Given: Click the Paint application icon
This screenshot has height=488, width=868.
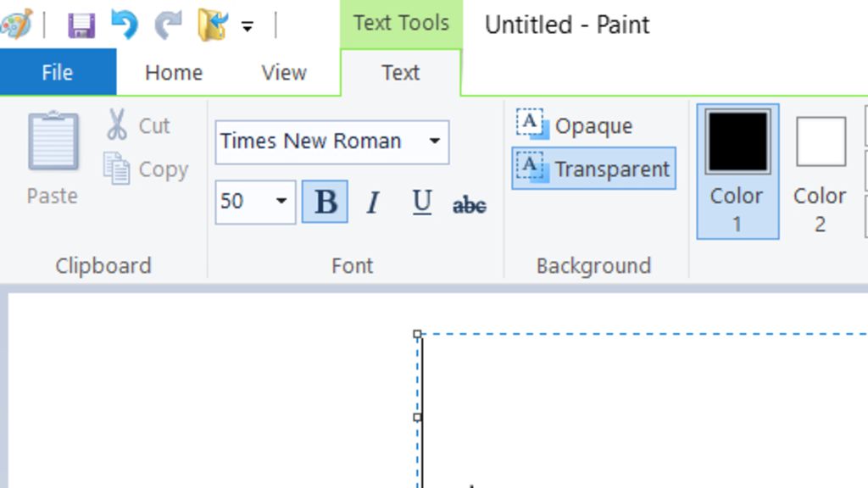Looking at the screenshot, I should (15, 24).
